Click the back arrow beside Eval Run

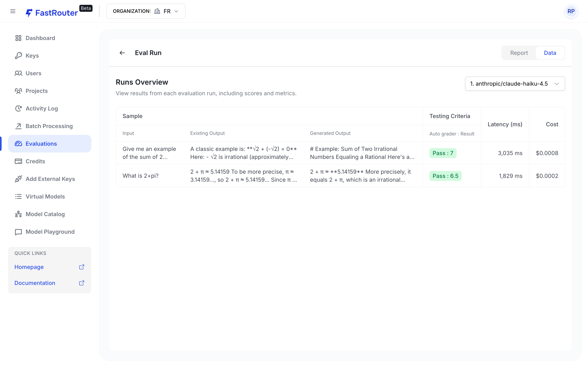tap(122, 53)
